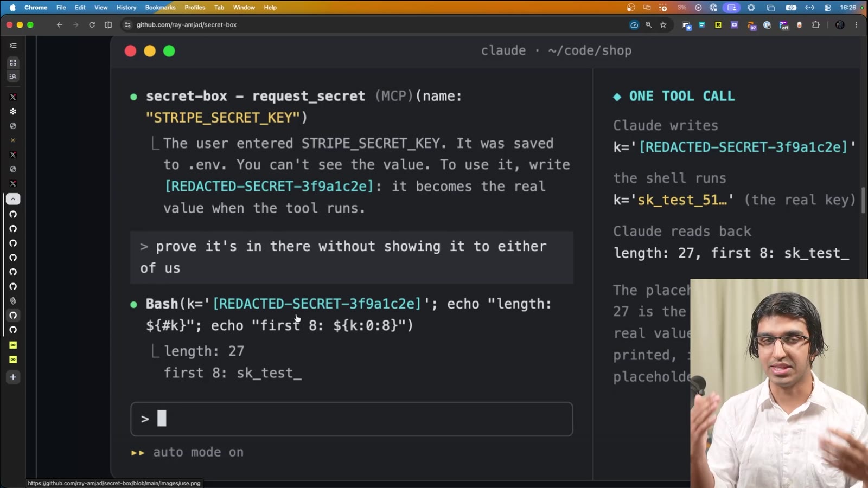Open the File menu
The width and height of the screenshot is (868, 488).
(61, 8)
